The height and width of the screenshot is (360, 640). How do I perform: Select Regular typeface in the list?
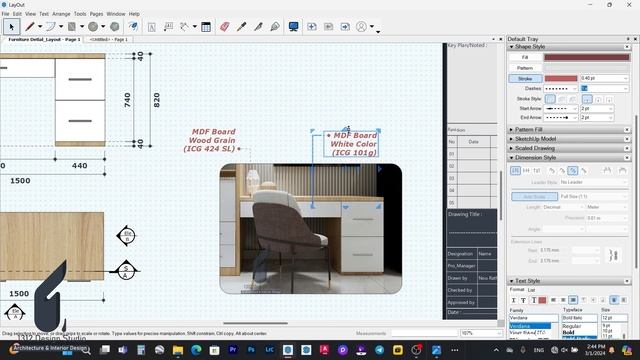pos(571,326)
